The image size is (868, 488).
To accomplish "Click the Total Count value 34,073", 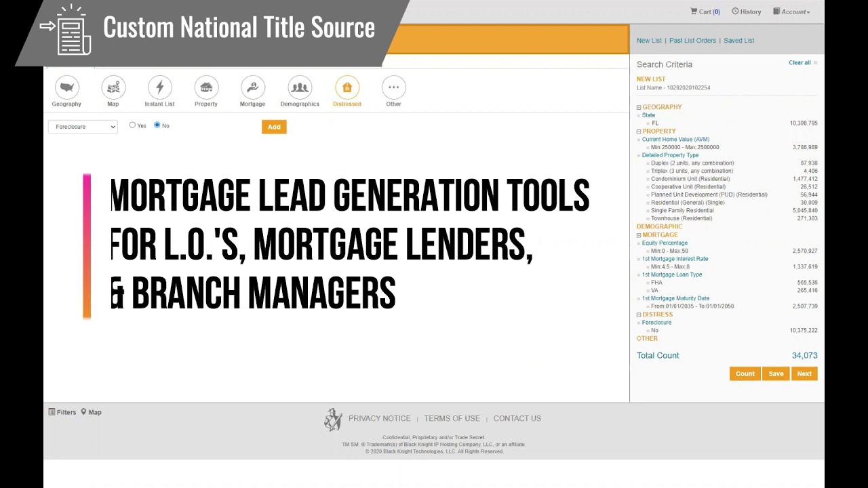I will click(x=804, y=356).
